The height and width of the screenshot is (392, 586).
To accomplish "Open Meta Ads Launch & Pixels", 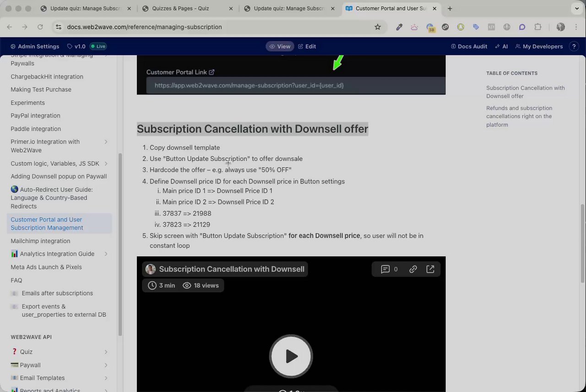I will pos(46,267).
